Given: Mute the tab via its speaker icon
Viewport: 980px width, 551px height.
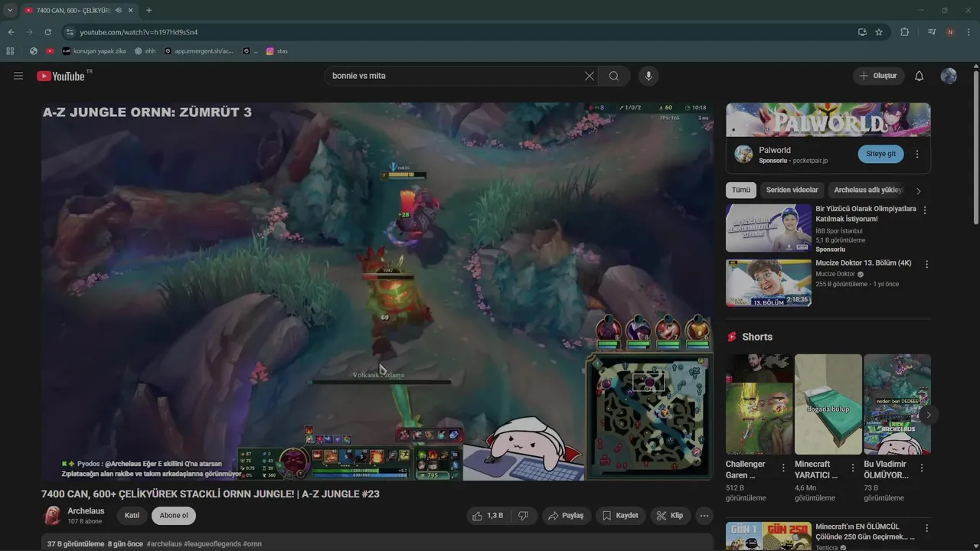Looking at the screenshot, I should tap(119, 10).
